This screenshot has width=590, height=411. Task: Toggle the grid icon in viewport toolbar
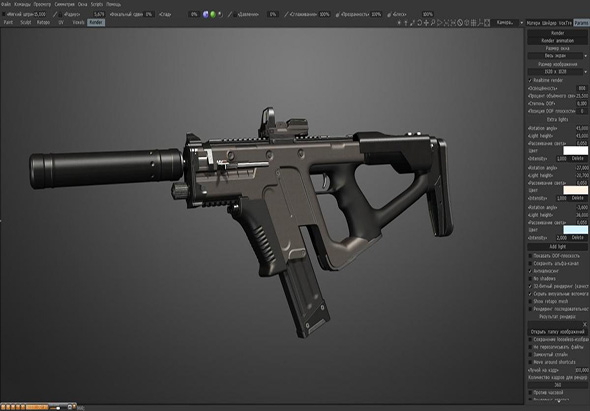click(473, 23)
